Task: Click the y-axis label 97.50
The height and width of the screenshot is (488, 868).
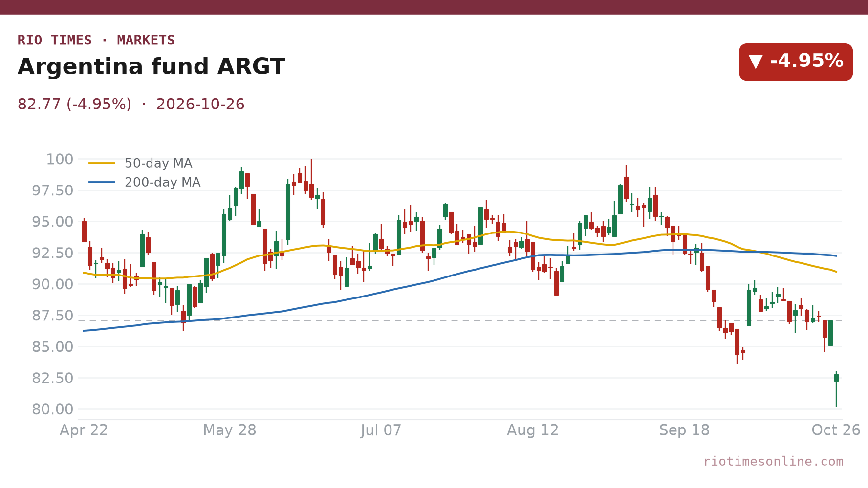Action: click(53, 191)
